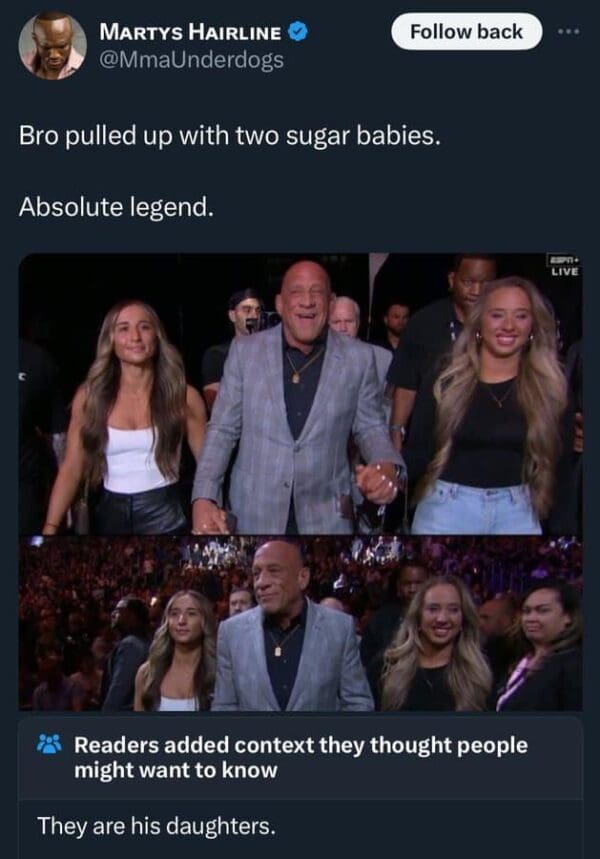This screenshot has height=859, width=600.
Task: Click the 'They are his daughters.' note
Action: [156, 826]
